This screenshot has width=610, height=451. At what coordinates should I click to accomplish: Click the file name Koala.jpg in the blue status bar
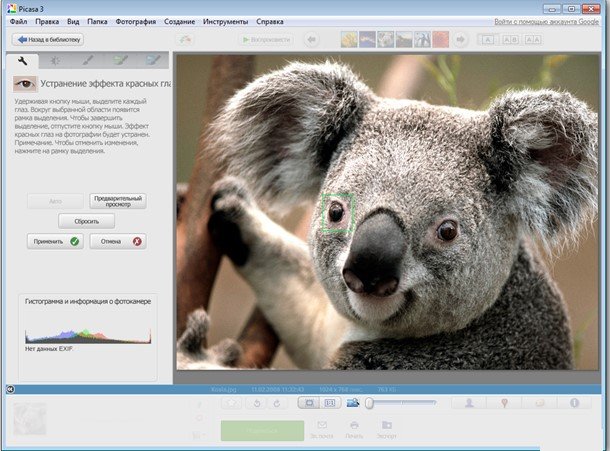[x=224, y=389]
